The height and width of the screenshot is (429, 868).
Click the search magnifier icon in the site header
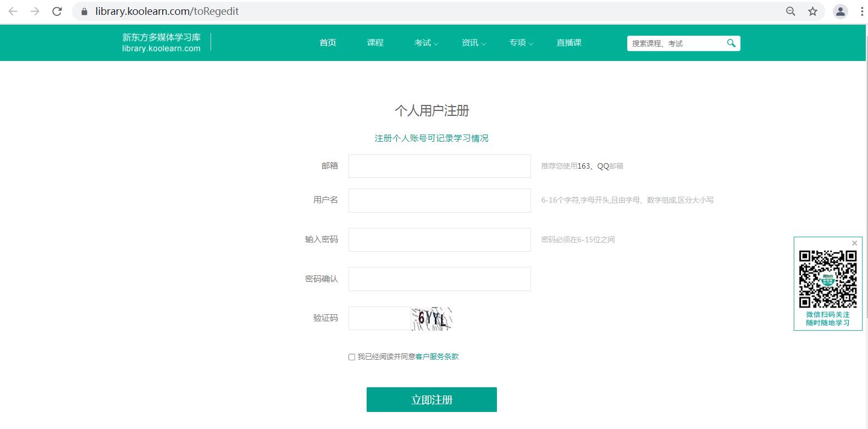[x=731, y=43]
